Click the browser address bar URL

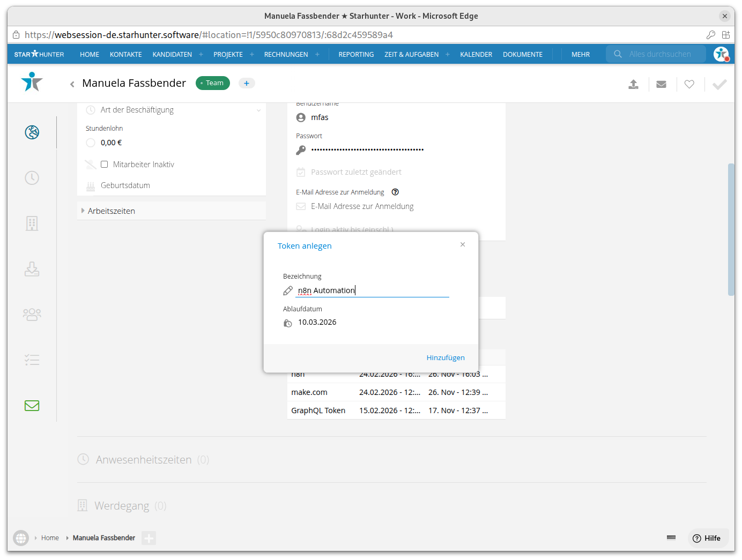(209, 35)
